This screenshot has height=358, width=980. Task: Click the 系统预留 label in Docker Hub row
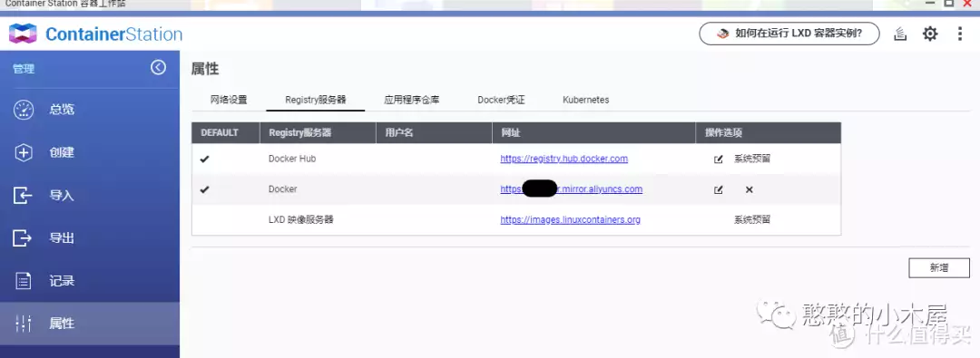[x=752, y=159]
